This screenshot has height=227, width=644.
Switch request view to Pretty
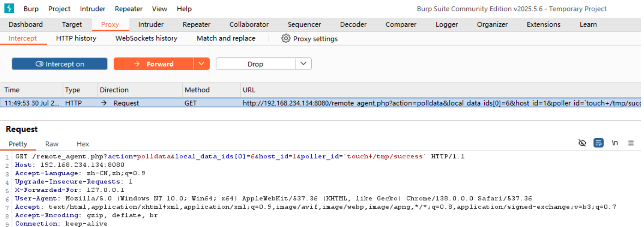coord(18,144)
